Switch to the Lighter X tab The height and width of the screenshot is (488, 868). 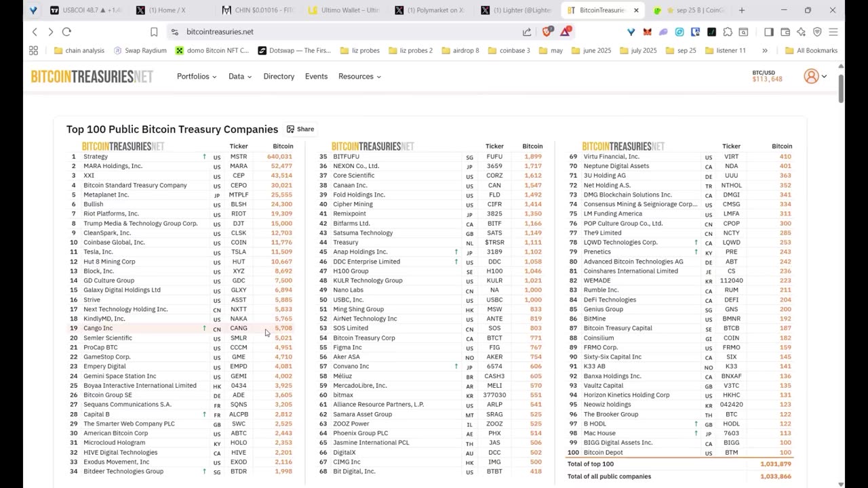[x=516, y=10]
